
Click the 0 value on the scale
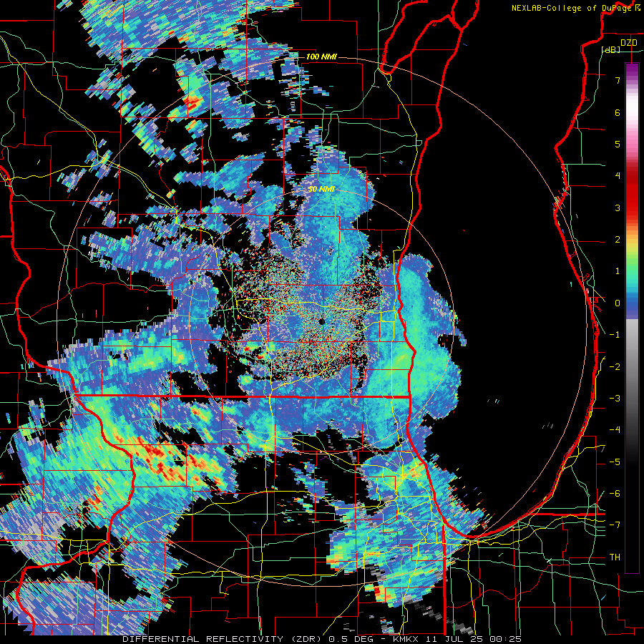(x=618, y=303)
